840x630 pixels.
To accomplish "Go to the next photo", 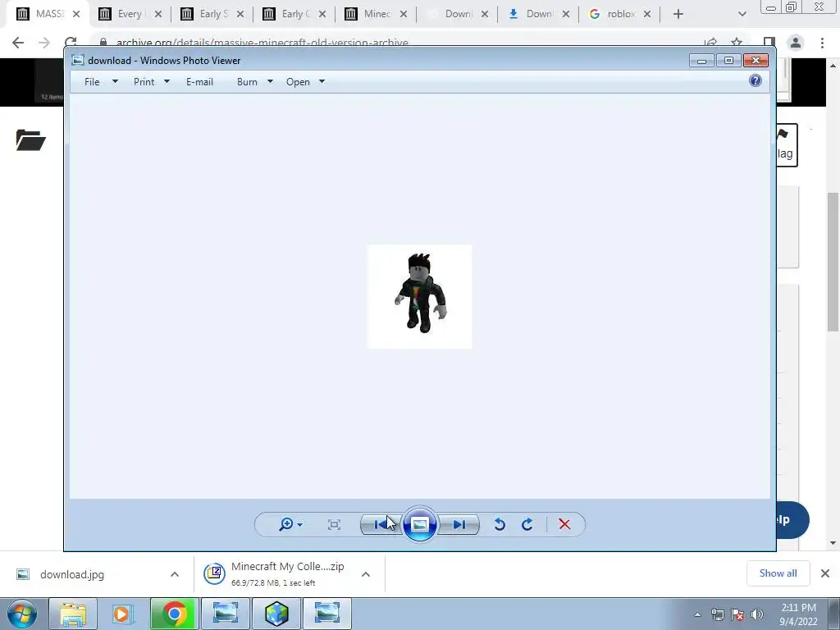I will tap(459, 524).
